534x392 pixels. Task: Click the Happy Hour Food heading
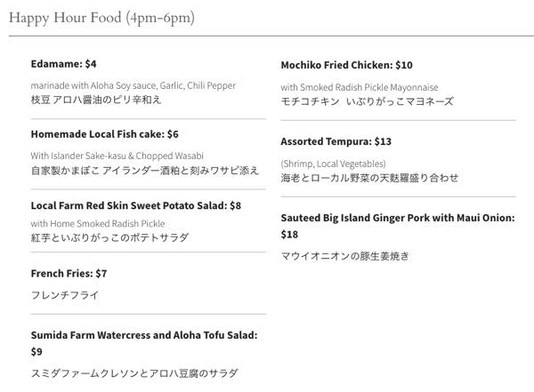point(101,18)
